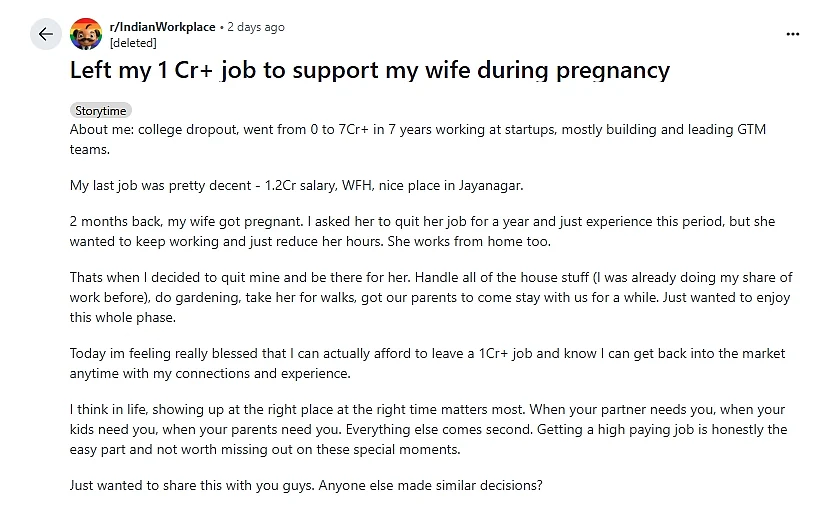This screenshot has height=511, width=817.
Task: Click the 'I think in life, showing up' paragraph
Action: [x=428, y=429]
